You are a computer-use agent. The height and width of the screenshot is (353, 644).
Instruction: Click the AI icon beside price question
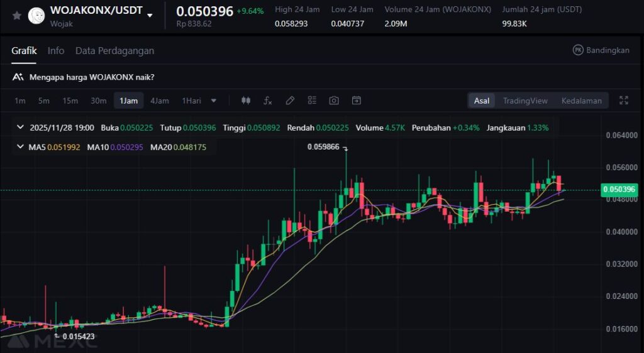pyautogui.click(x=18, y=77)
